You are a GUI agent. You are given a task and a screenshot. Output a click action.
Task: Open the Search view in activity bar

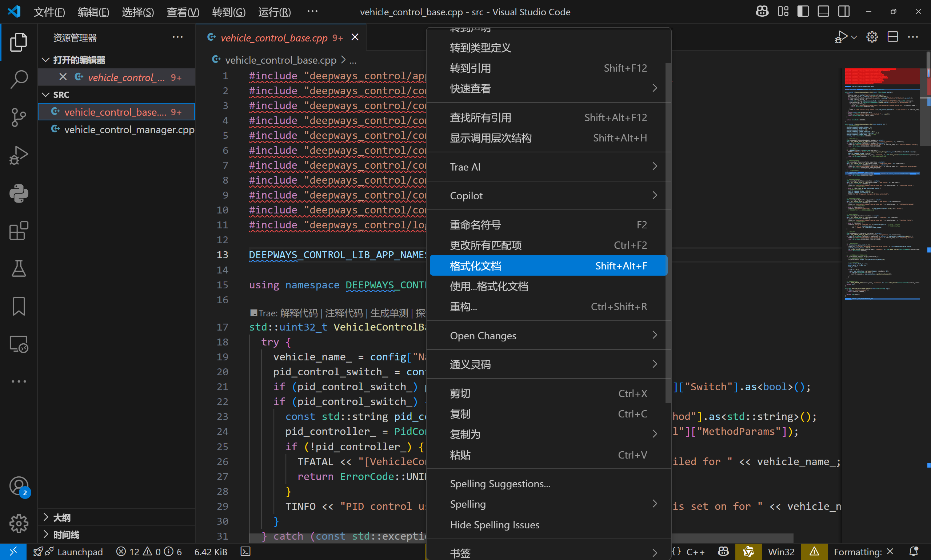tap(19, 79)
